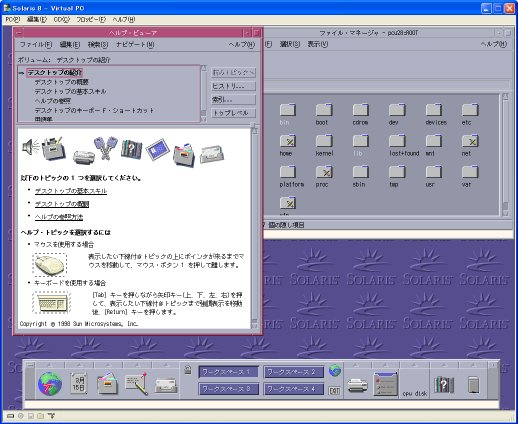The height and width of the screenshot is (424, 518).
Task: Click the screen lock padlock icon
Action: pyautogui.click(x=188, y=370)
